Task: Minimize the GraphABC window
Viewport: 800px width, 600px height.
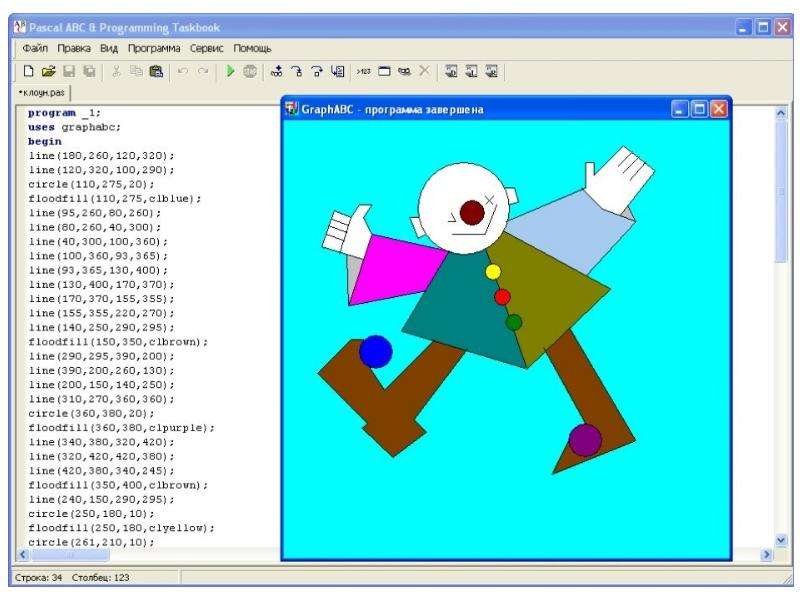Action: coord(680,109)
